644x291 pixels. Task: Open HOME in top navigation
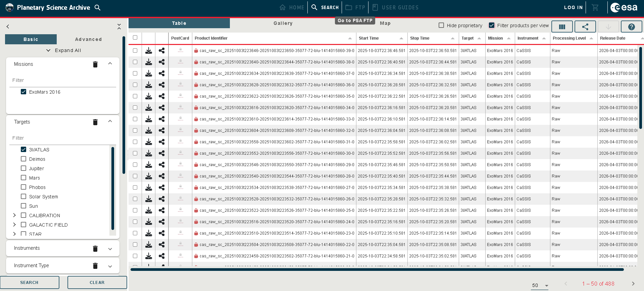292,7
